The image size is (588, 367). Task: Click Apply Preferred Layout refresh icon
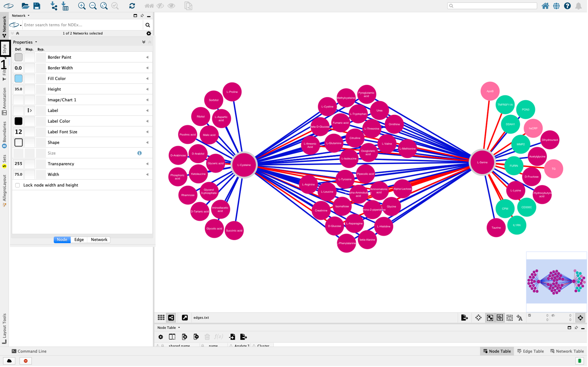point(132,6)
